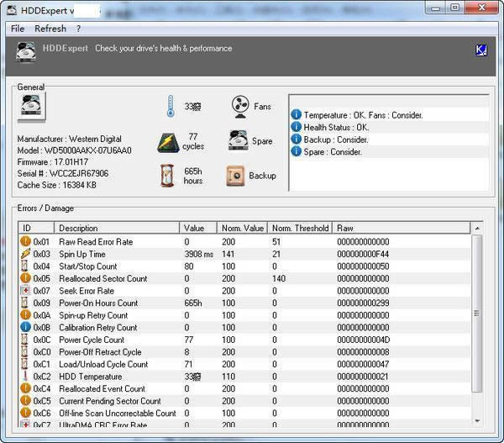Click raw value 000000000F44
The height and width of the screenshot is (443, 504).
(x=363, y=254)
